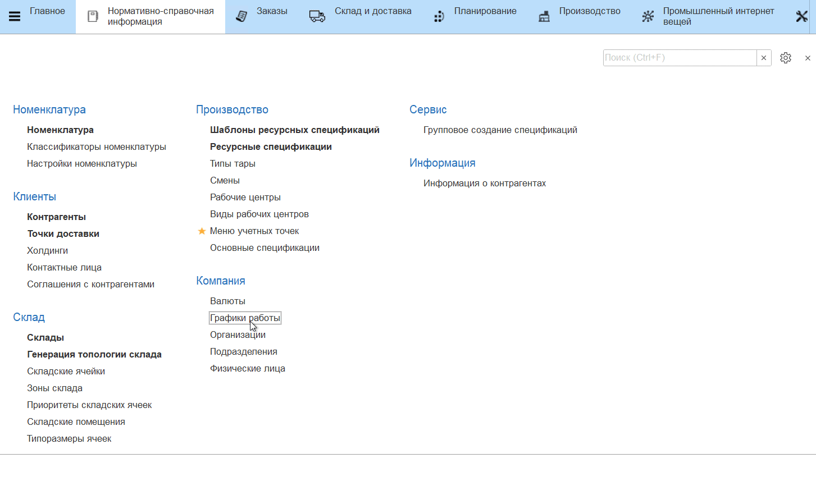816x504 pixels.
Task: Focus the Поиск (Ctrl+F) search field
Action: (680, 58)
